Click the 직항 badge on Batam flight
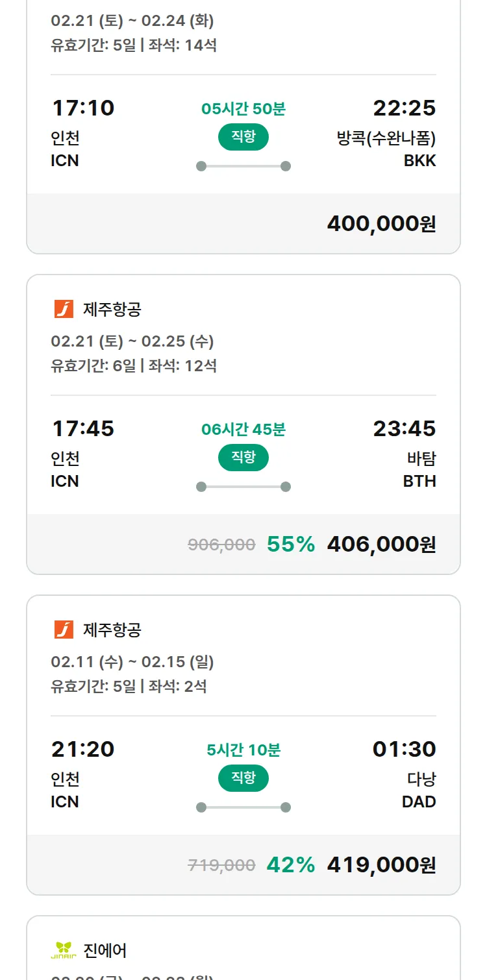The height and width of the screenshot is (980, 487). tap(243, 458)
